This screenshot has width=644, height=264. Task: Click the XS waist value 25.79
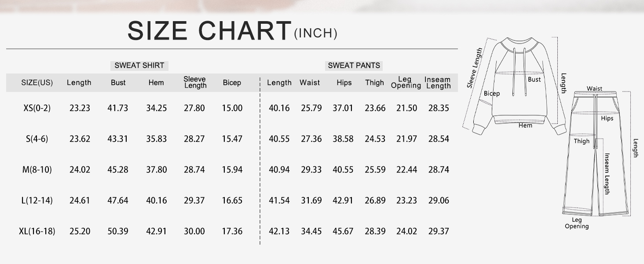[x=311, y=108]
